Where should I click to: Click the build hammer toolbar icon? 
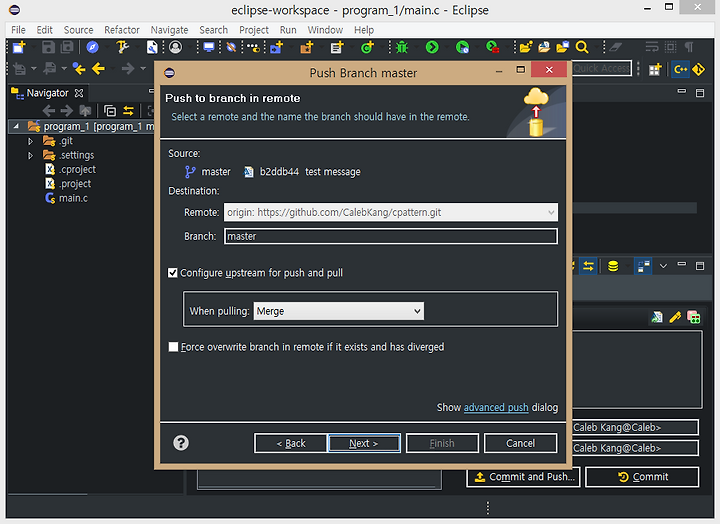point(122,47)
